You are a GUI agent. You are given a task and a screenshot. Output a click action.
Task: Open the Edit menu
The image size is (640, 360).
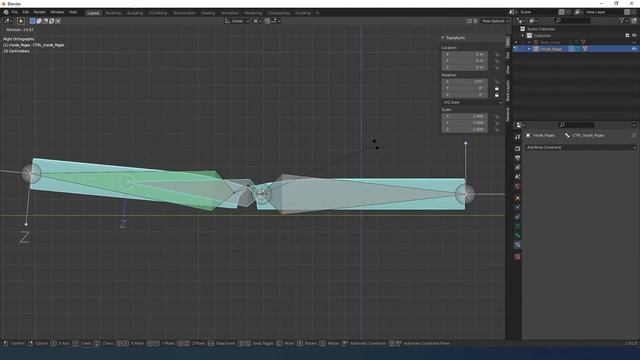pos(26,12)
